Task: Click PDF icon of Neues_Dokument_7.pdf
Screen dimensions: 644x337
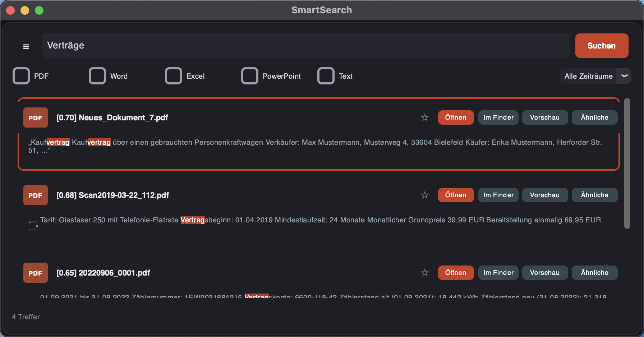Action: pos(36,117)
